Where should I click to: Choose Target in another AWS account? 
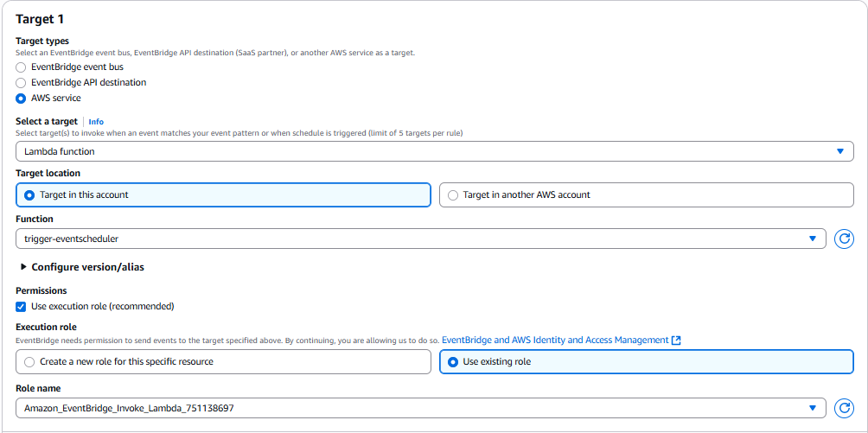point(454,195)
